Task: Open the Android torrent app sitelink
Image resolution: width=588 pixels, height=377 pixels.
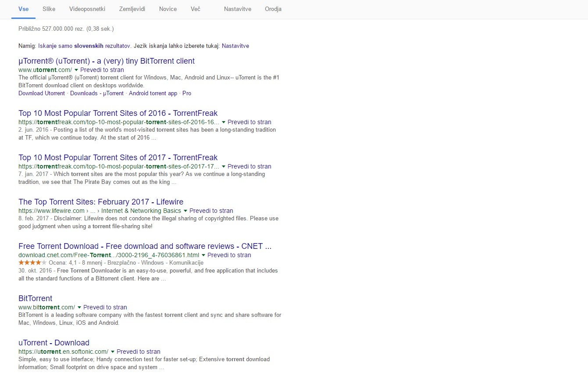Action: click(153, 93)
